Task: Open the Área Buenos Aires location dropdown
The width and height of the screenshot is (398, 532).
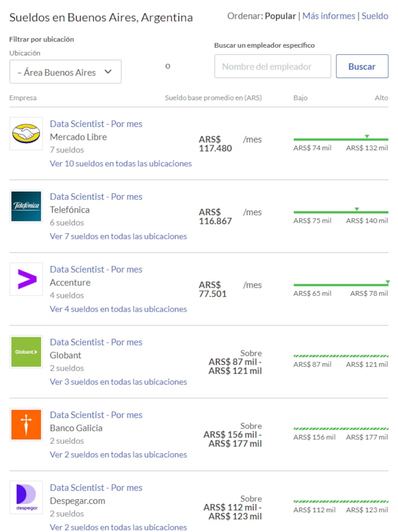Action: pos(65,72)
